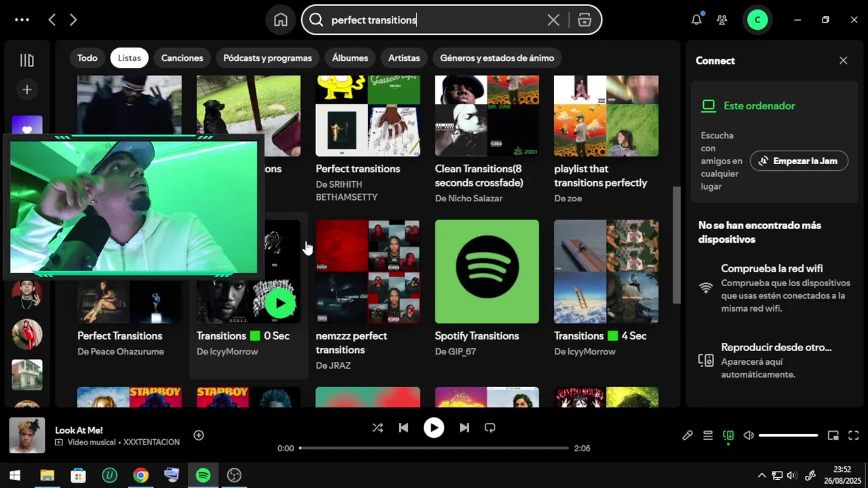The height and width of the screenshot is (488, 868).
Task: Open now playing album thumbnail
Action: [27, 435]
